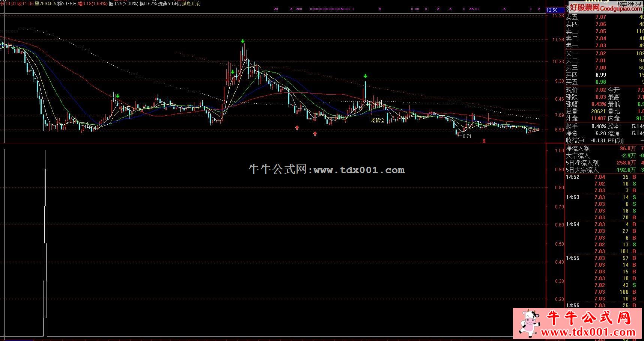Click the 净流入额 96.8万 row
The image size is (644, 341).
(605, 149)
